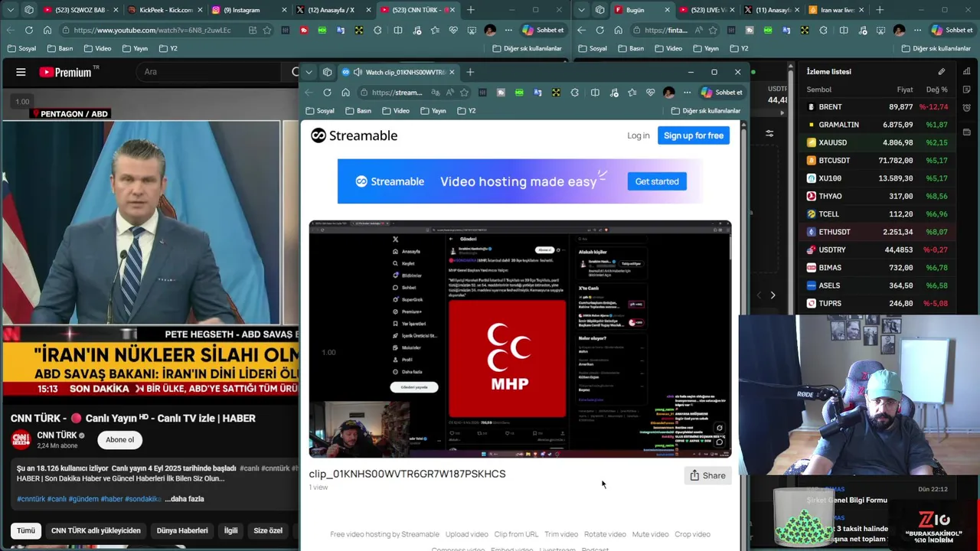Select ETHUSDT row in watchlist
The image size is (980, 551).
click(879, 232)
